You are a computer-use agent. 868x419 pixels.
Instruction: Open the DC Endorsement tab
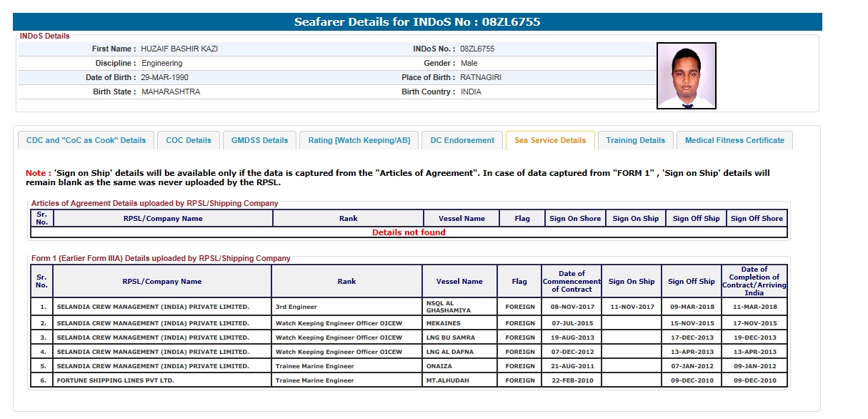(462, 140)
